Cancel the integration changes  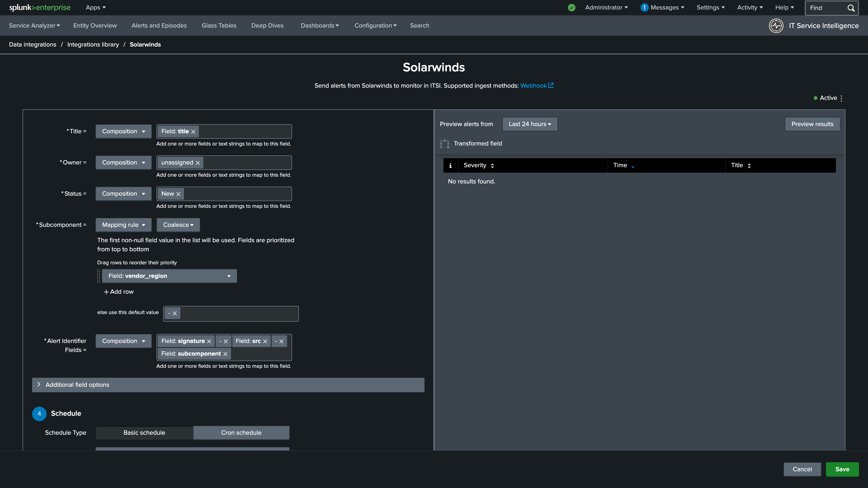[x=802, y=469]
